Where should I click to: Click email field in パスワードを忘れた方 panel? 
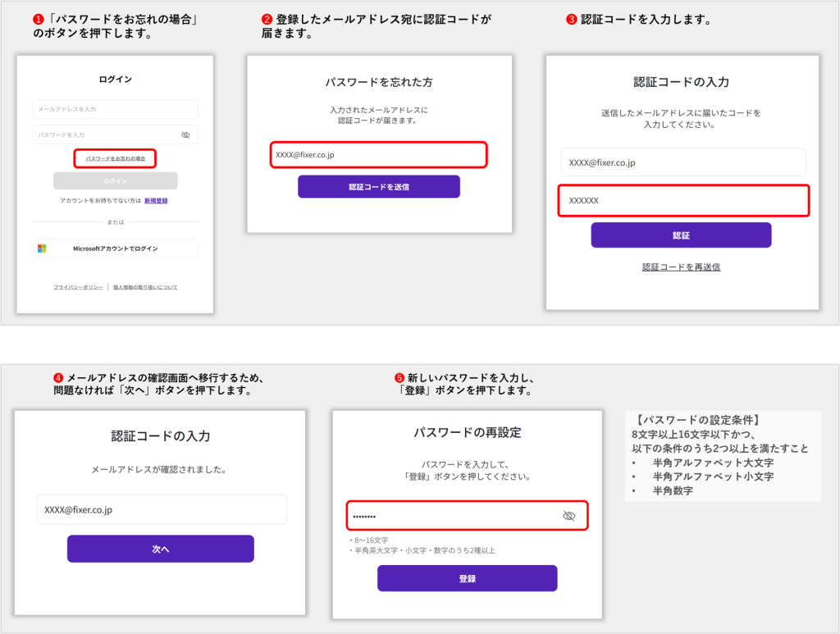[x=378, y=155]
